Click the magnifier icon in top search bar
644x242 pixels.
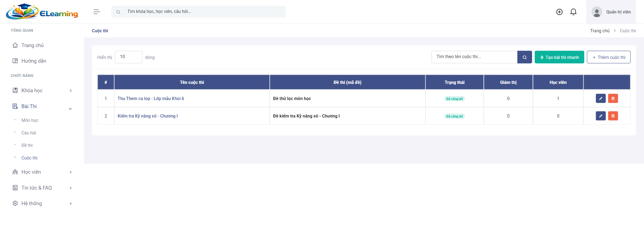click(x=118, y=12)
